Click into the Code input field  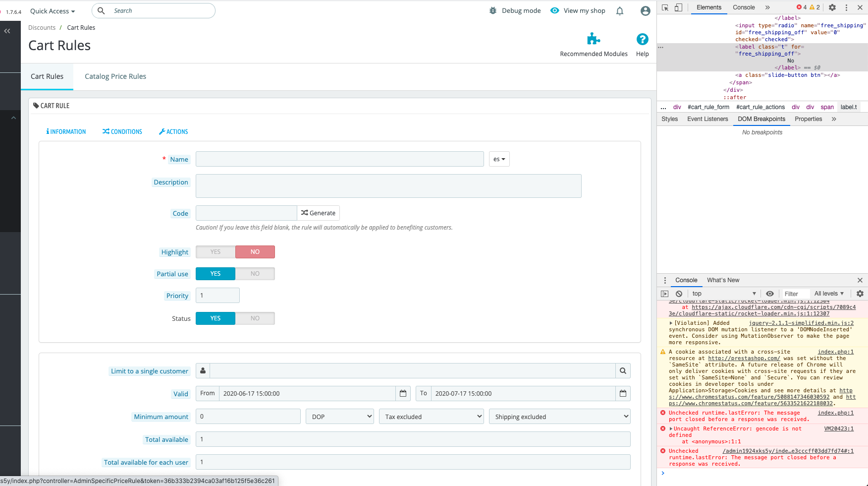tap(246, 213)
